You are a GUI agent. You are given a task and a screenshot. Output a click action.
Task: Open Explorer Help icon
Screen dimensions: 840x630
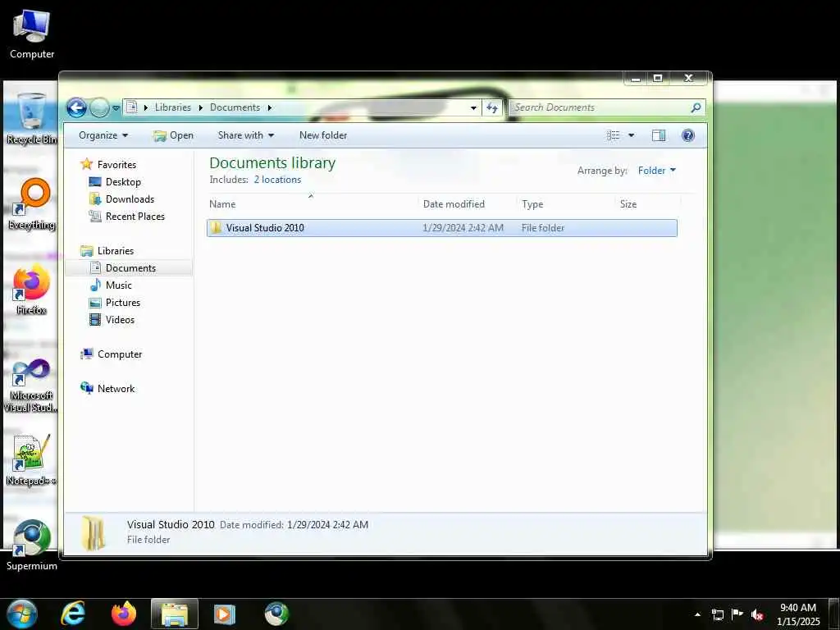click(x=688, y=135)
